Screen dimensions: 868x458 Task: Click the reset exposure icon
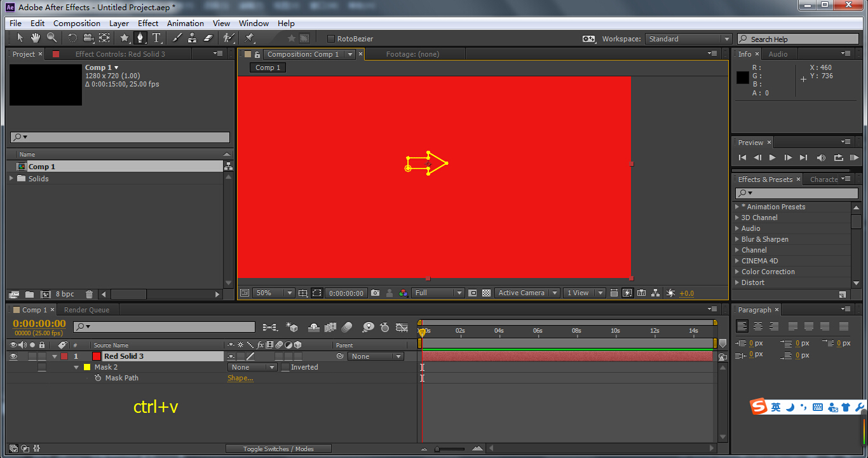[x=670, y=293]
